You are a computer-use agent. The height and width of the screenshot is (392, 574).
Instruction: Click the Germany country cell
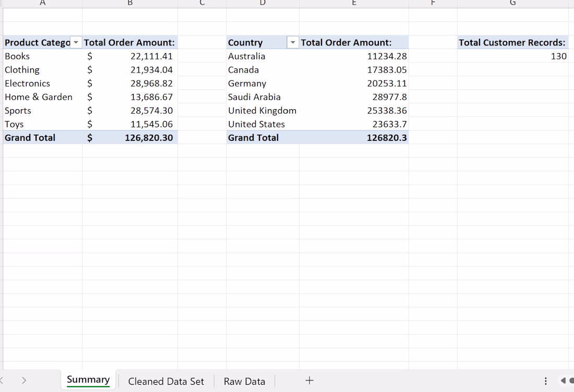[262, 83]
